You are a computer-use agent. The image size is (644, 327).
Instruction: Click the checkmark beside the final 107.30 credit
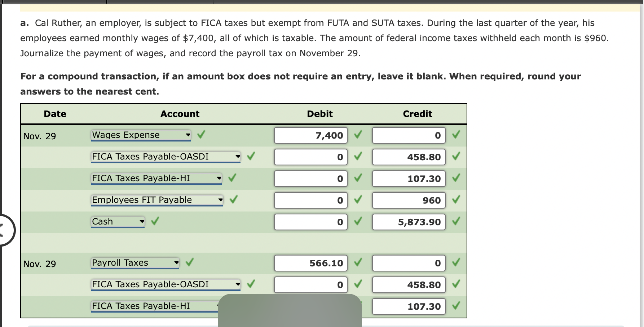coord(456,306)
